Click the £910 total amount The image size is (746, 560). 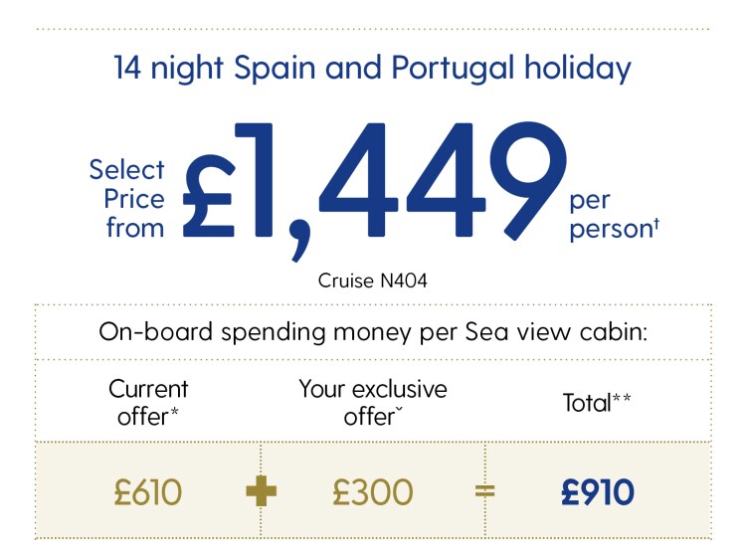pos(598,492)
